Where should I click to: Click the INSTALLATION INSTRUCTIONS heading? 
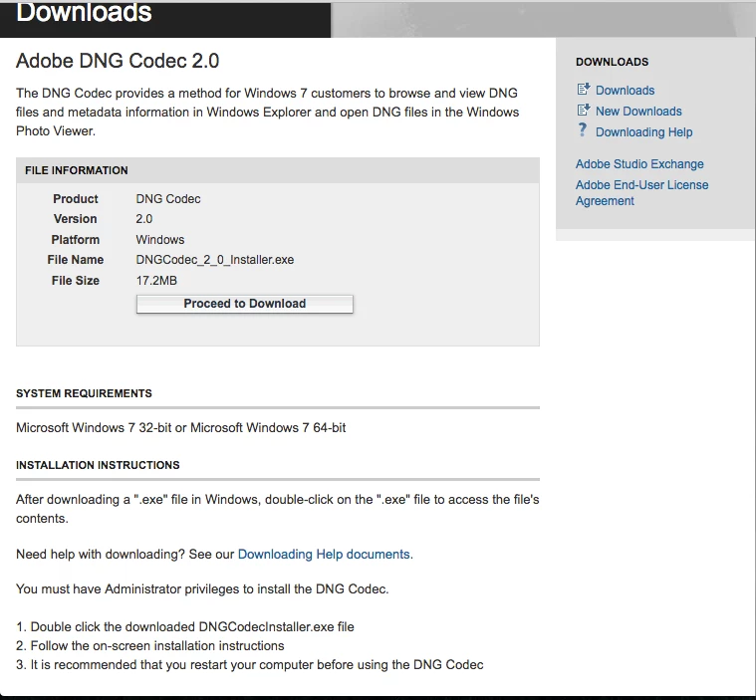tap(98, 465)
